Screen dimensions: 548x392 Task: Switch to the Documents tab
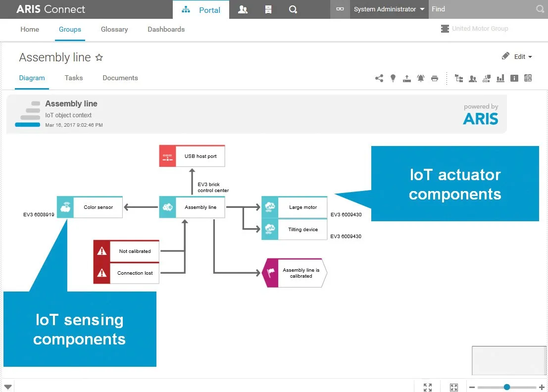(x=120, y=78)
